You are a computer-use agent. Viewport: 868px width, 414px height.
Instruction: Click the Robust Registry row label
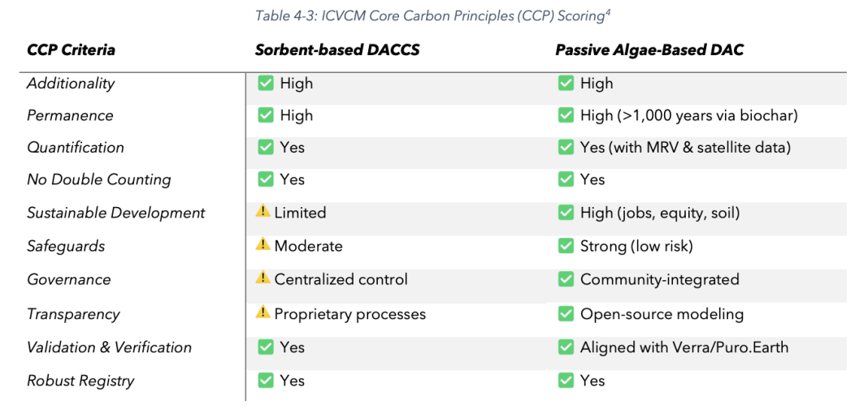point(80,381)
